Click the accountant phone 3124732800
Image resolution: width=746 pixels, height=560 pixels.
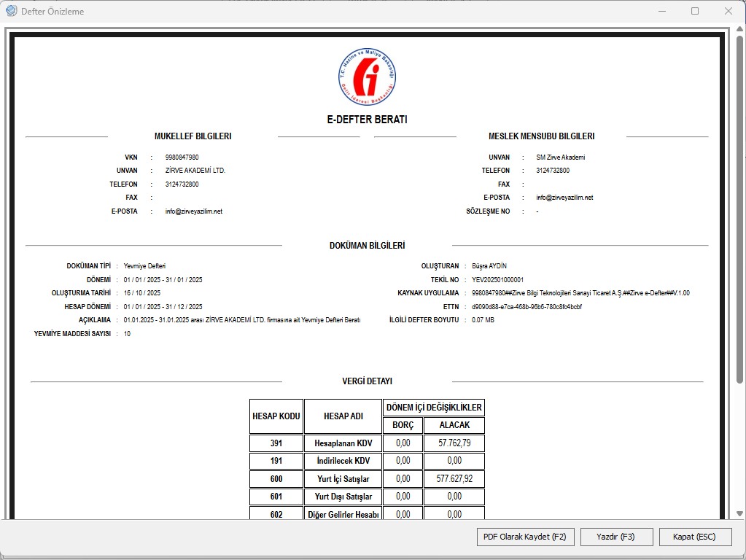tap(552, 171)
